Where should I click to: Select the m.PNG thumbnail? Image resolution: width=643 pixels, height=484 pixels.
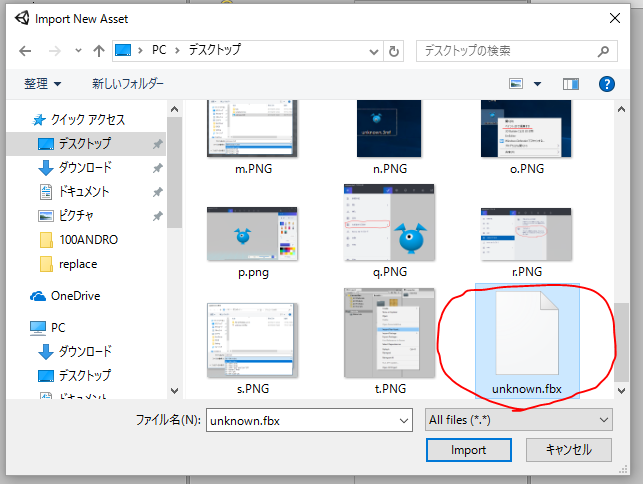[x=252, y=128]
